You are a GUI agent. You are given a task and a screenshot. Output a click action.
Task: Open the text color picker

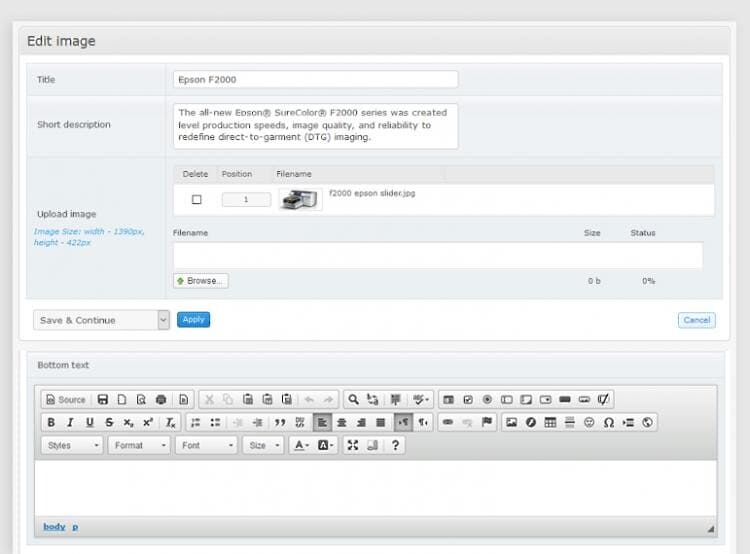(x=301, y=445)
